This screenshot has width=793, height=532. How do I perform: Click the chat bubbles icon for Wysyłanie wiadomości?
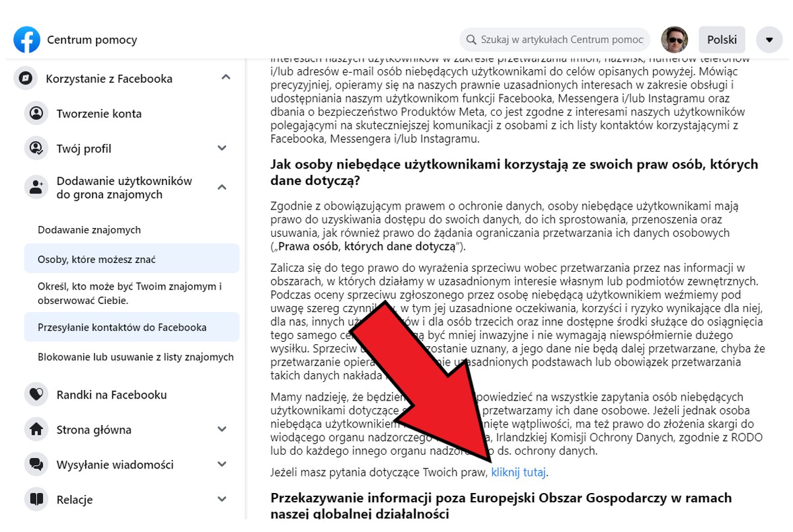pos(36,465)
